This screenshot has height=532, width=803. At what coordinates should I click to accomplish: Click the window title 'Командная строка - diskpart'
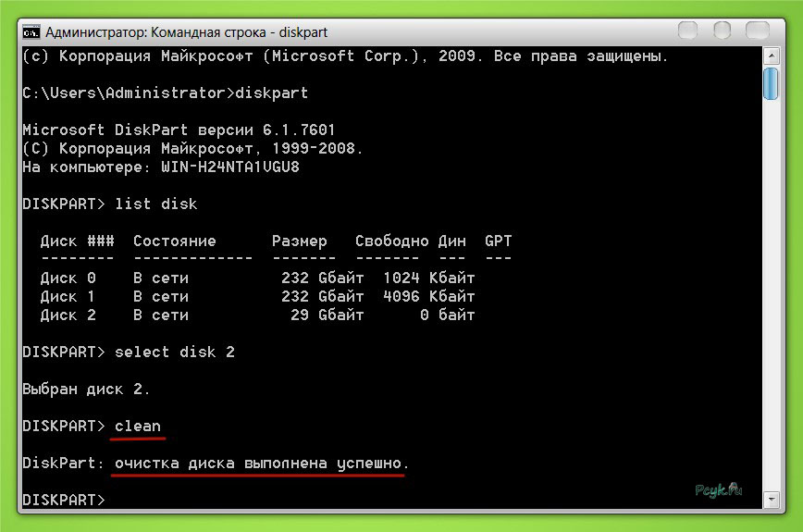click(x=240, y=32)
